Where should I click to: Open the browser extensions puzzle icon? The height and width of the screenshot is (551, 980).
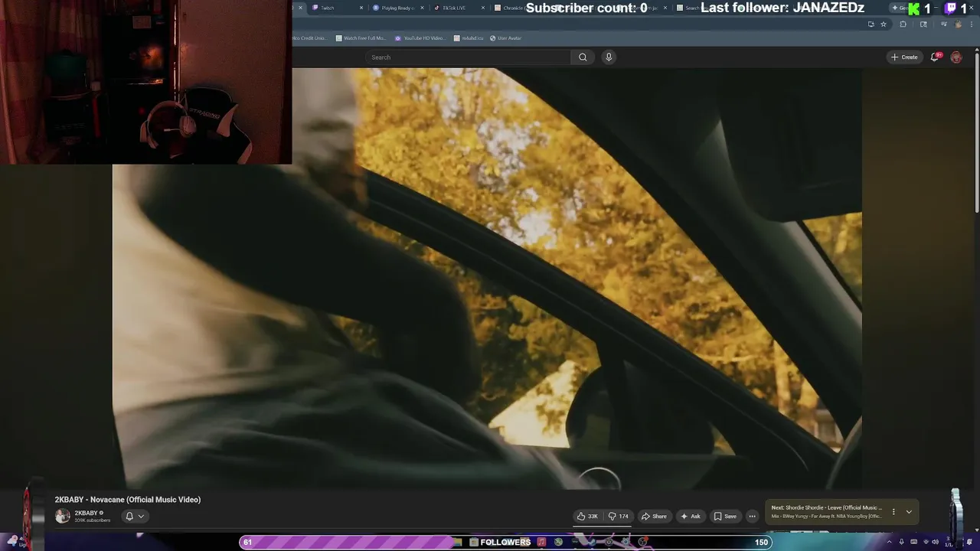[903, 24]
